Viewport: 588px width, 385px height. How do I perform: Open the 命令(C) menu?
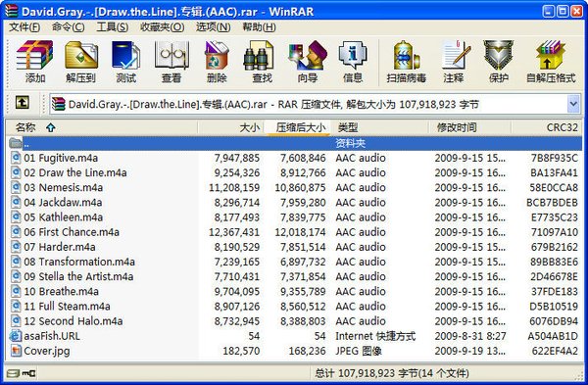68,27
